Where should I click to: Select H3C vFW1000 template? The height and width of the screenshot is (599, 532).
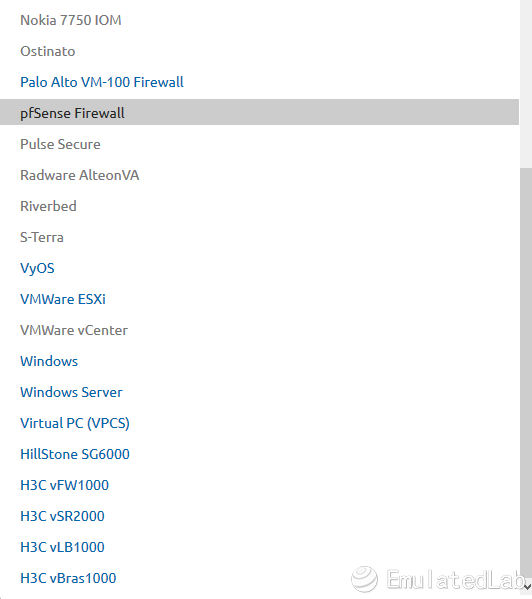pos(259,485)
